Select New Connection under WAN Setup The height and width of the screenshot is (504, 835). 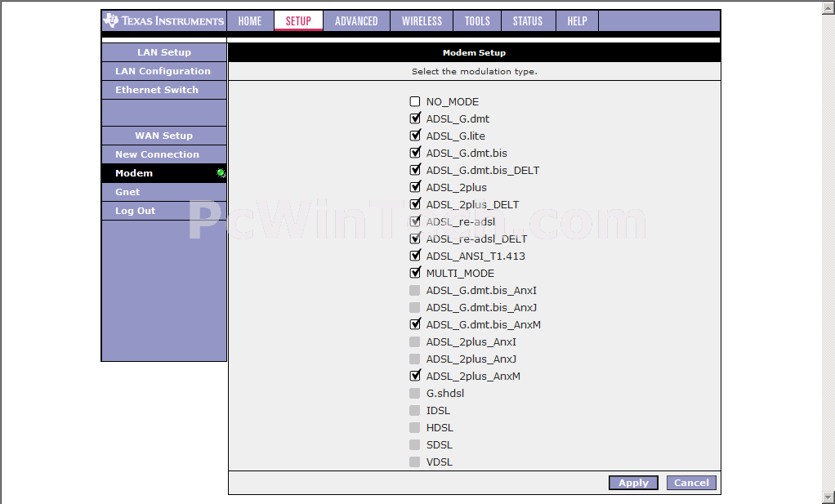click(157, 154)
